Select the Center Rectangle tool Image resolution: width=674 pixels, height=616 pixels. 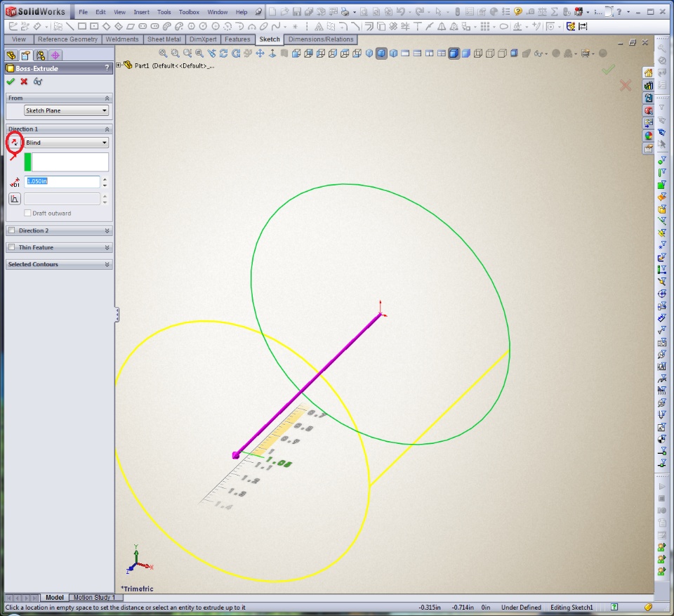[93, 27]
